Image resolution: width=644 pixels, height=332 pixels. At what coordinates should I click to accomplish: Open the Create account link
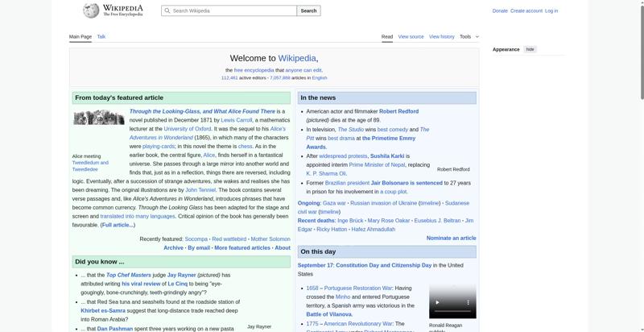point(526,11)
